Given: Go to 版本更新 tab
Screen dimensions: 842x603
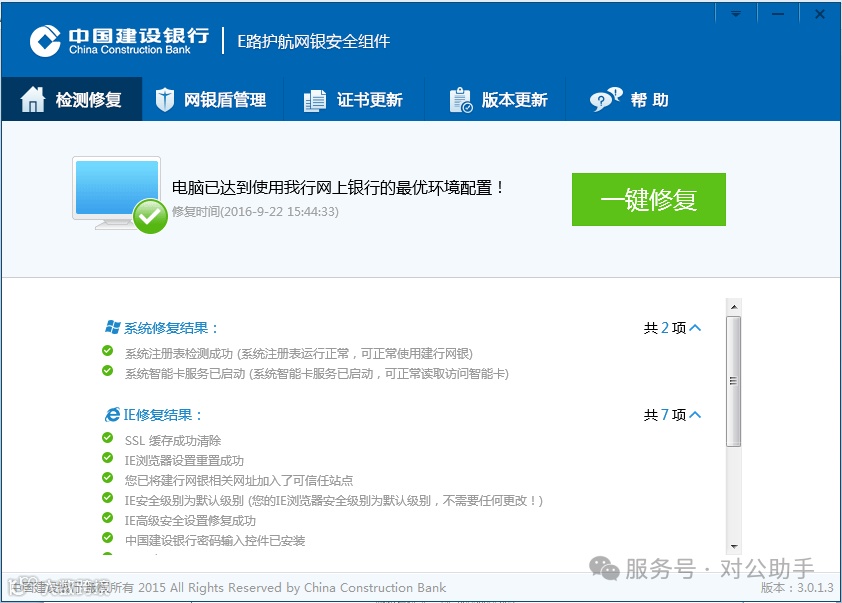Looking at the screenshot, I should click(495, 99).
